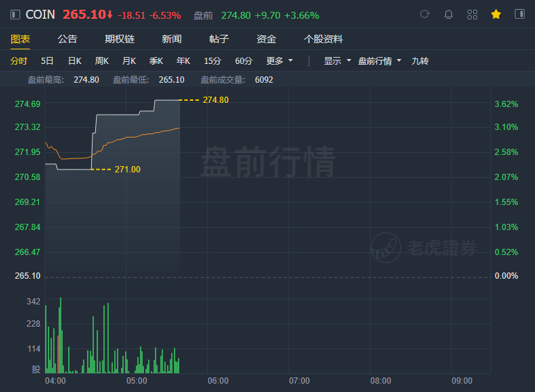
Task: Select the 月K chart period
Action: pyautogui.click(x=129, y=61)
